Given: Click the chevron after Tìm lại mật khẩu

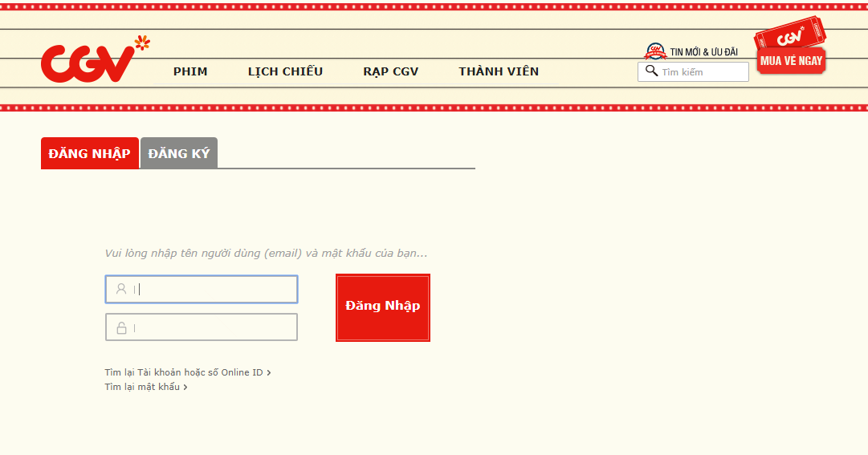Looking at the screenshot, I should (x=185, y=388).
